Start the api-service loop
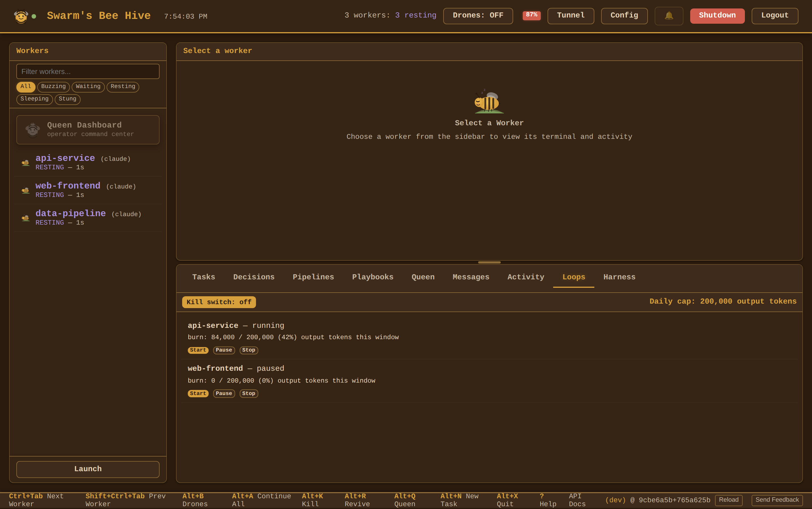 (x=198, y=350)
